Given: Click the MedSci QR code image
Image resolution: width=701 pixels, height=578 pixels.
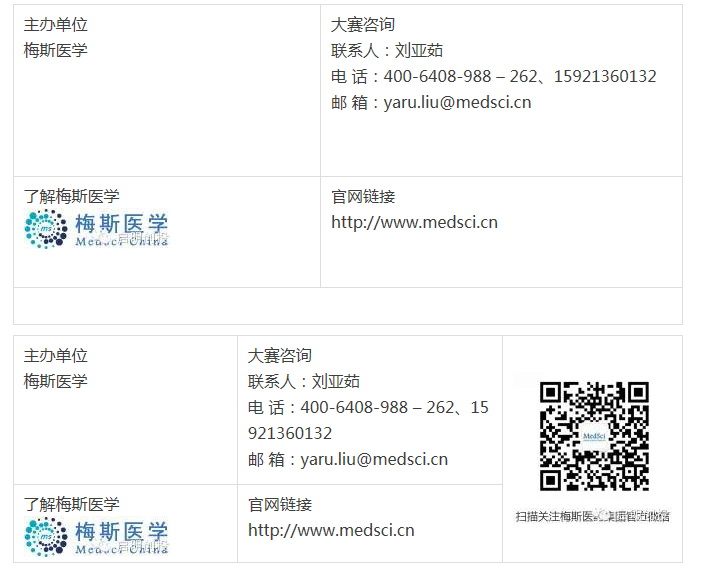Looking at the screenshot, I should [x=594, y=436].
